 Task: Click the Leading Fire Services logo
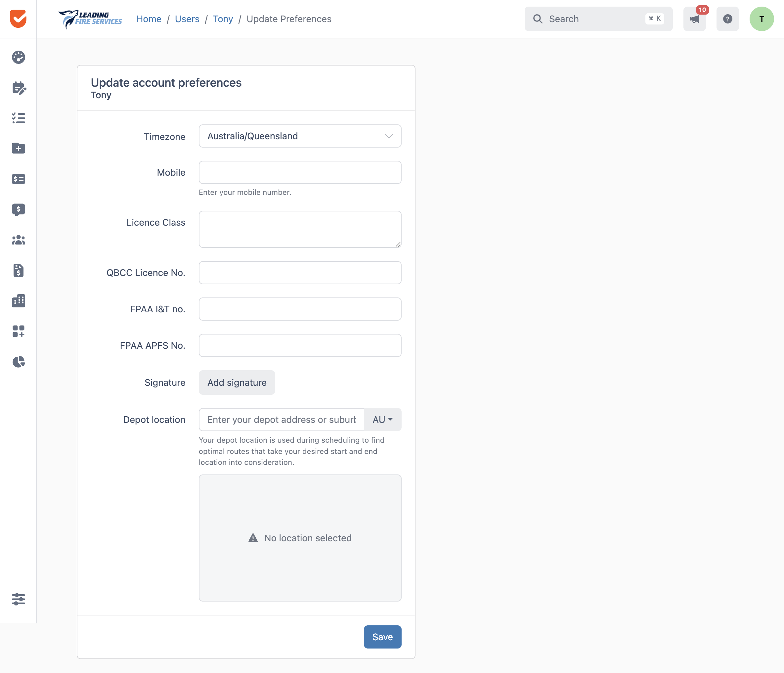point(90,19)
